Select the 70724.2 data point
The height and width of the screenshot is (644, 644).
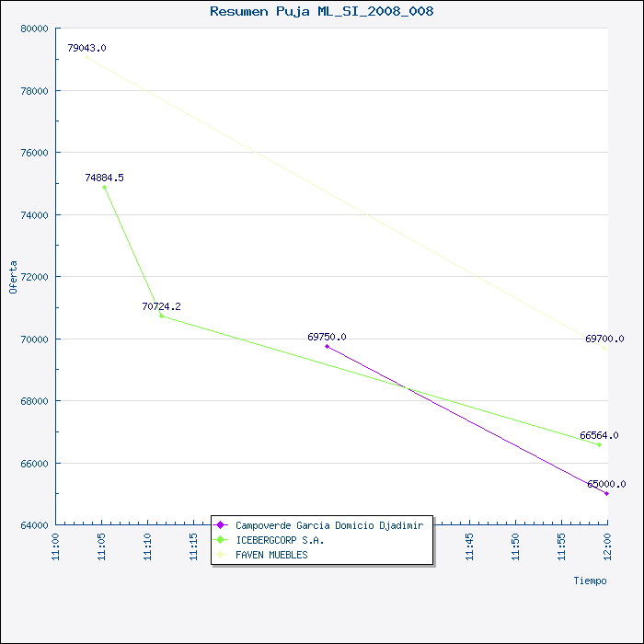(161, 316)
